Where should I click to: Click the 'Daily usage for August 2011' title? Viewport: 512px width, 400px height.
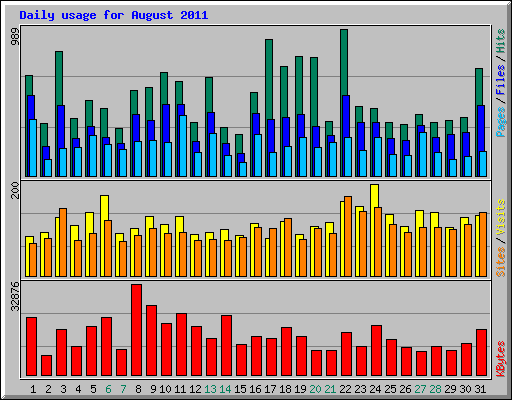click(x=114, y=15)
